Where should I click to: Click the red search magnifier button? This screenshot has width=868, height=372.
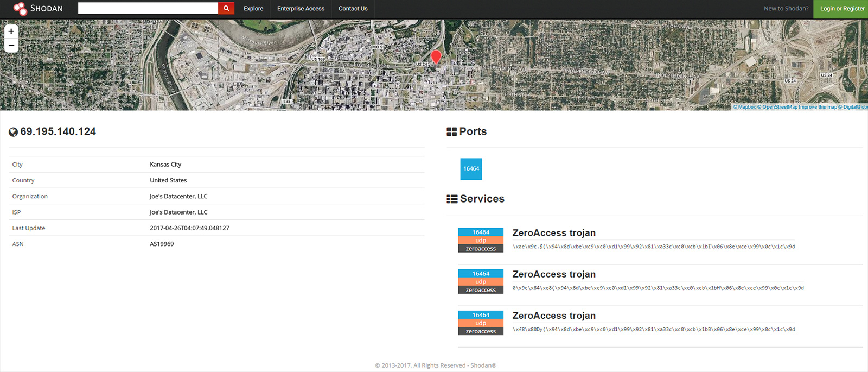point(226,8)
